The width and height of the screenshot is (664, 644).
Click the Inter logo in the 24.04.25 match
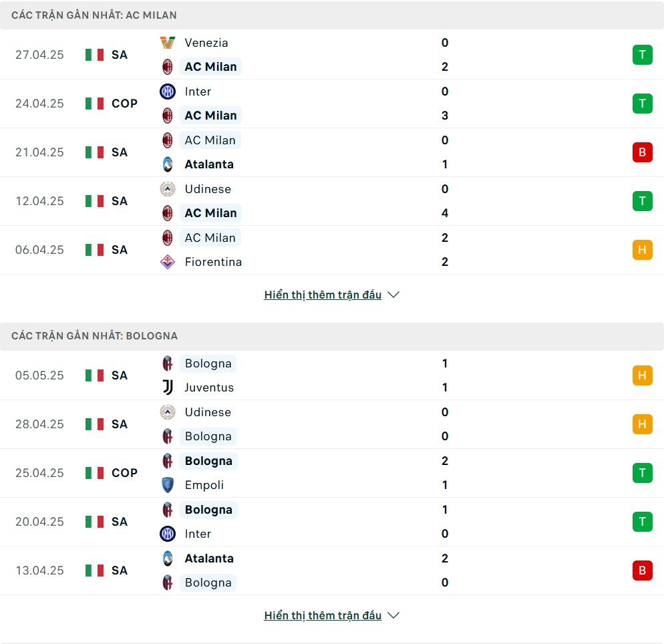pyautogui.click(x=168, y=92)
